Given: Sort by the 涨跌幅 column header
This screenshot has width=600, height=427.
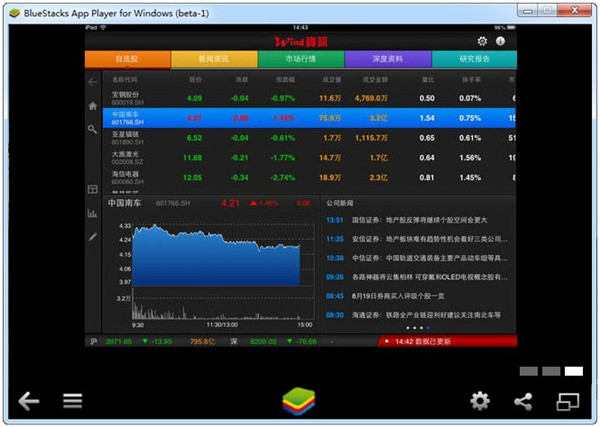Looking at the screenshot, I should (285, 80).
